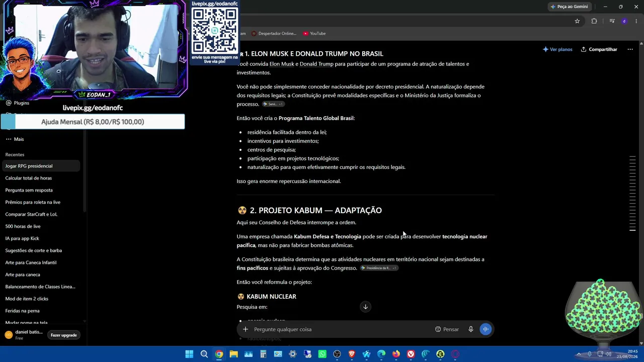Open the YouTube bookmark
The image size is (644, 362).
tap(314, 34)
